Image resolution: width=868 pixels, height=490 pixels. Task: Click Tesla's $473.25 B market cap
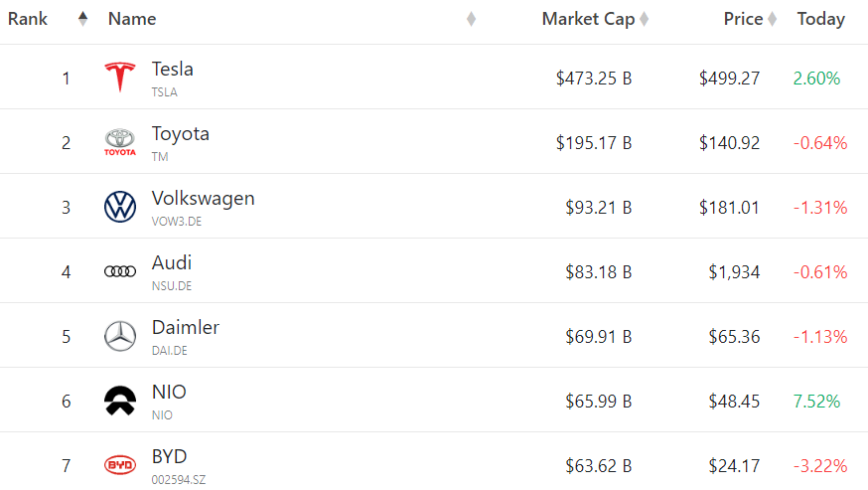(594, 79)
